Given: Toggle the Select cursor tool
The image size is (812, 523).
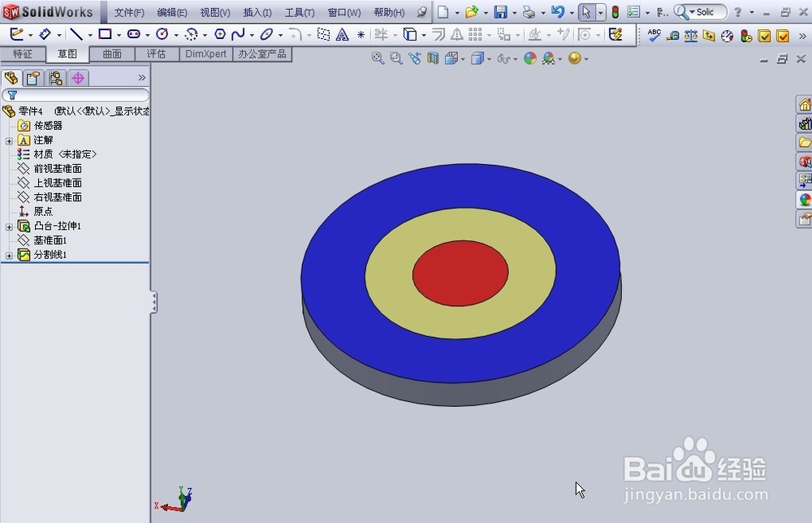Looking at the screenshot, I should (x=586, y=12).
